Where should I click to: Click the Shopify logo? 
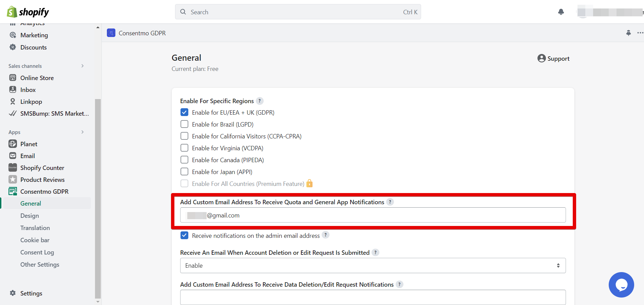pos(28,12)
